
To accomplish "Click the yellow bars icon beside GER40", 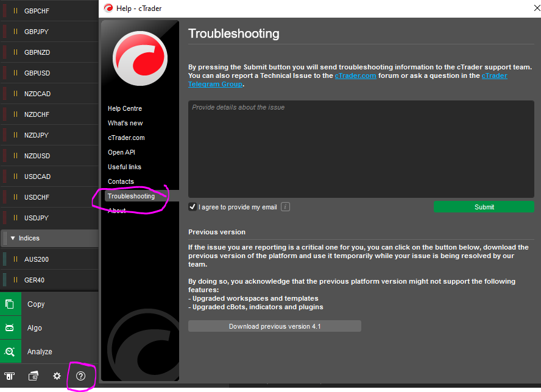I will pyautogui.click(x=15, y=279).
